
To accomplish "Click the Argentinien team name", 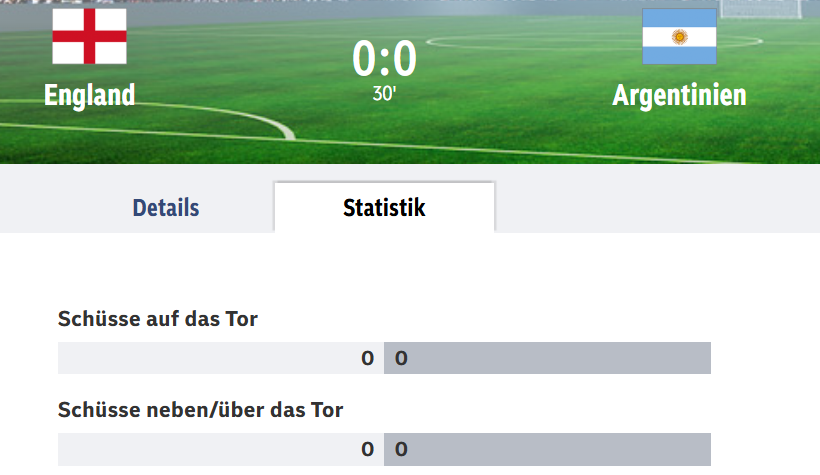I will click(x=679, y=95).
